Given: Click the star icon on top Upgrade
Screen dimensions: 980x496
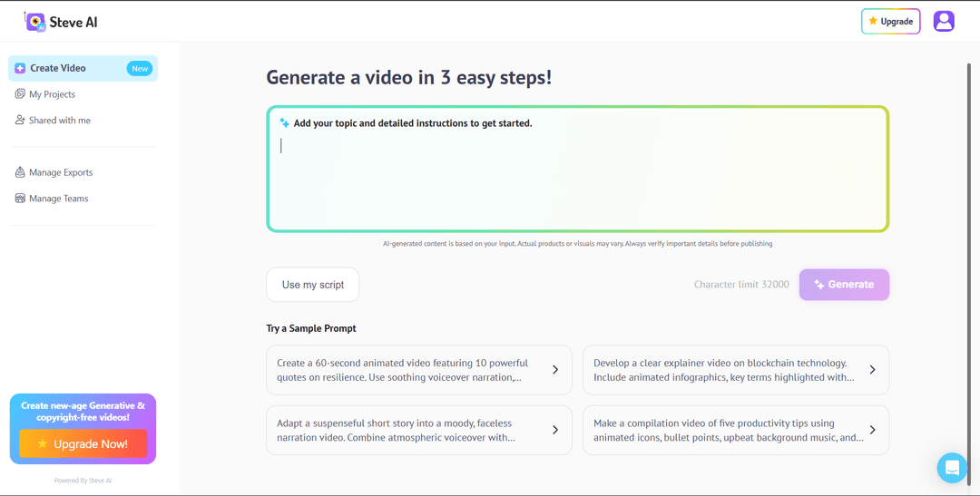Looking at the screenshot, I should coord(873,21).
